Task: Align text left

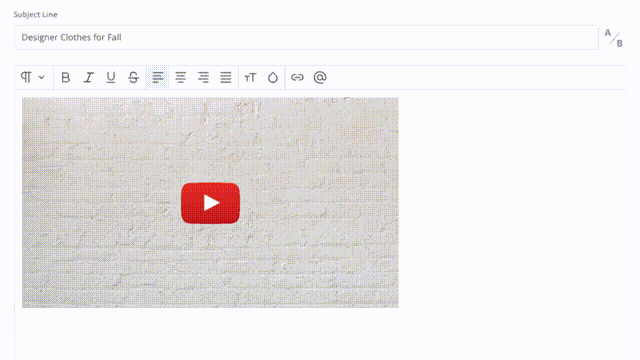Action: 158,77
